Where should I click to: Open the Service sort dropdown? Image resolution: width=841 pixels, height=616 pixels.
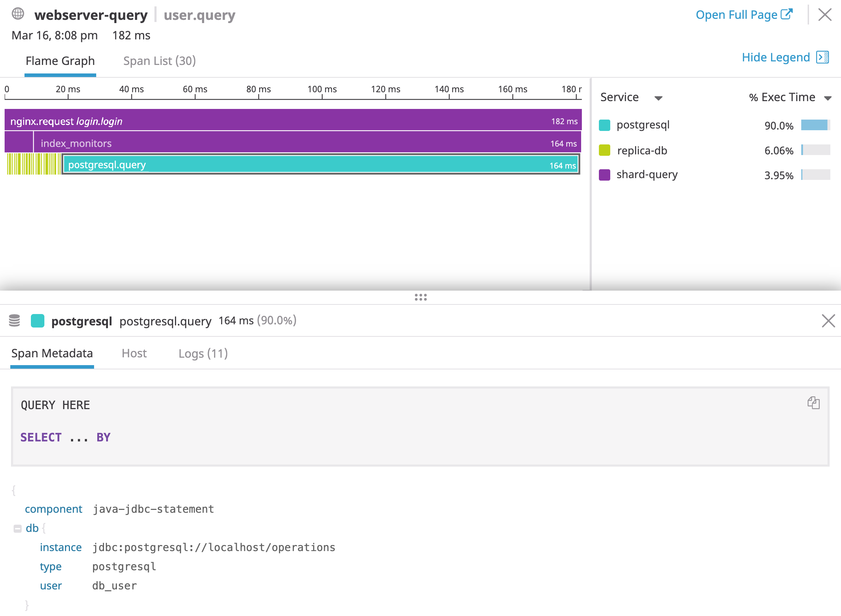tap(659, 98)
